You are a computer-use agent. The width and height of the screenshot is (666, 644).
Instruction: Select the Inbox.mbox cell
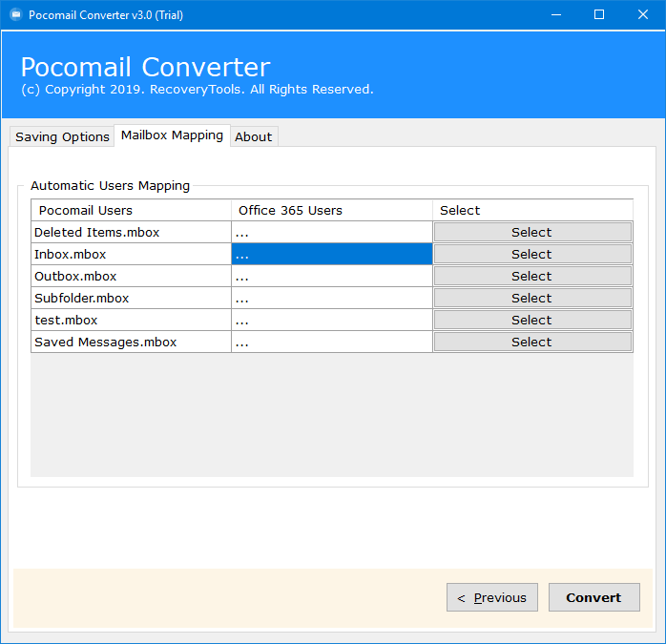coord(132,254)
